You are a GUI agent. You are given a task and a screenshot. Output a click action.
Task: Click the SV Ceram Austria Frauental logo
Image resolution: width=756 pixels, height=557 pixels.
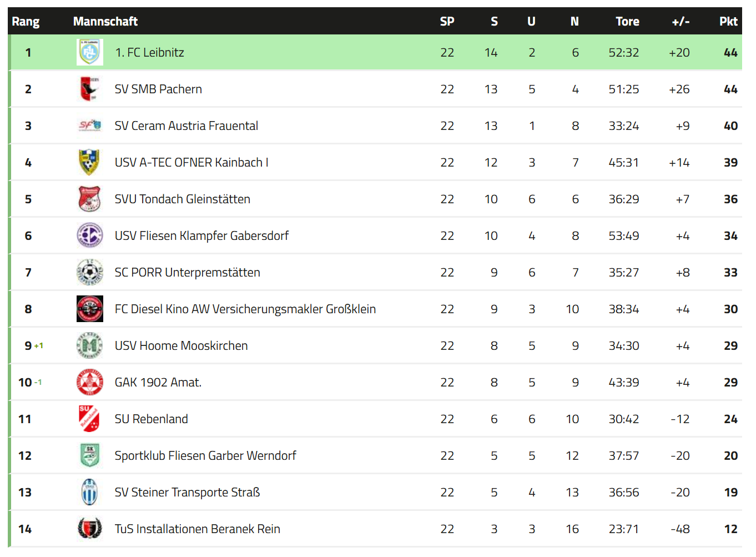(90, 126)
